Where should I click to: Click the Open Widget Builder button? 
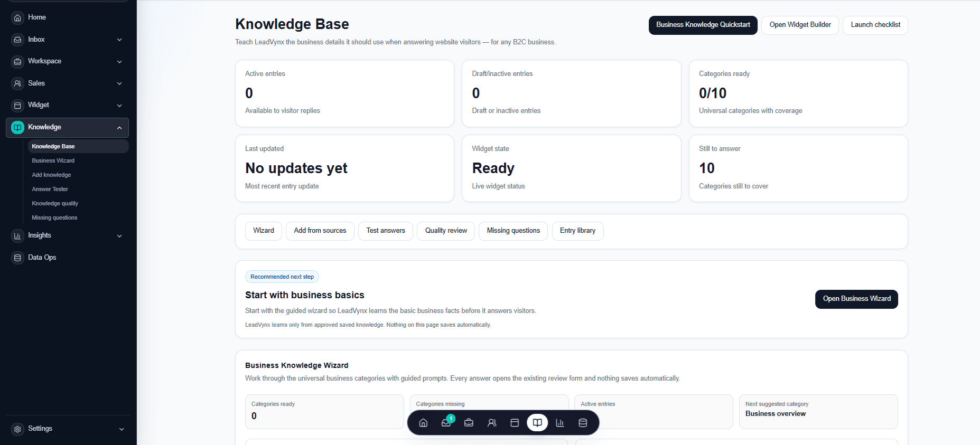800,25
